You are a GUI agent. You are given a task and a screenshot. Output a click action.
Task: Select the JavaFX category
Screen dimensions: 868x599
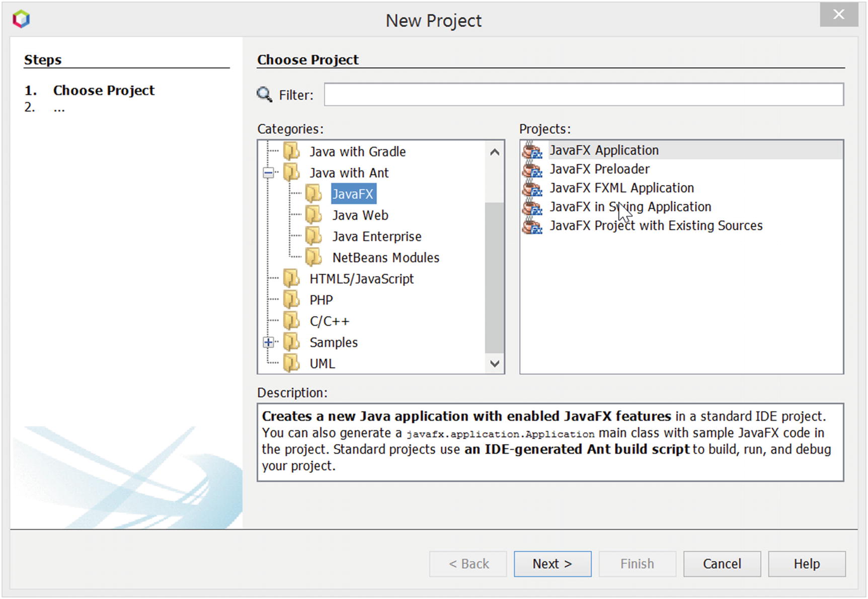pos(353,194)
